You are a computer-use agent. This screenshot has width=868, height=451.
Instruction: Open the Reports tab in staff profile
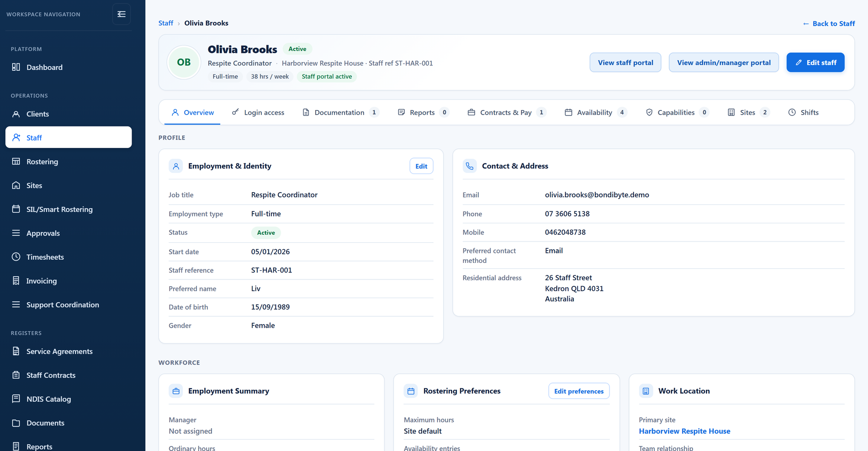pyautogui.click(x=423, y=112)
